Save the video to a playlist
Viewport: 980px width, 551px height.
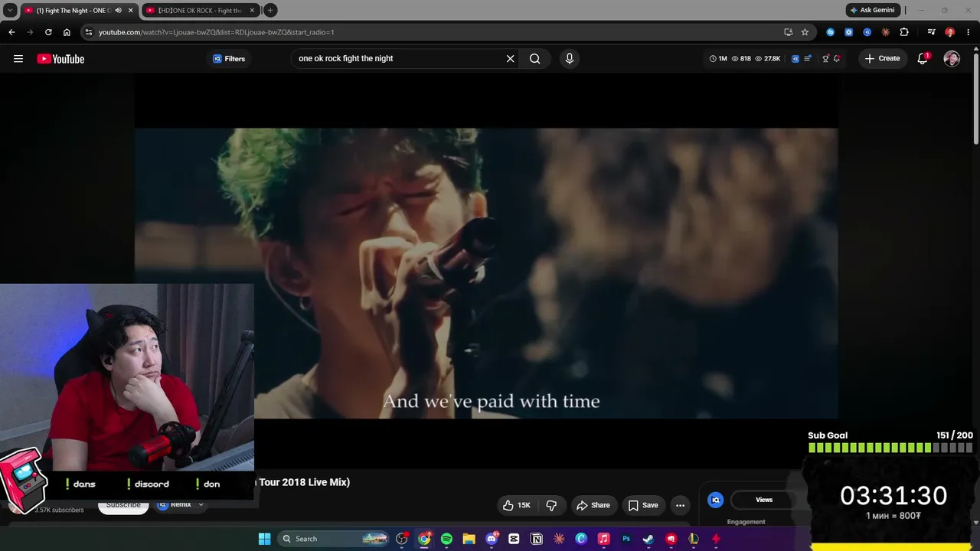(x=643, y=505)
